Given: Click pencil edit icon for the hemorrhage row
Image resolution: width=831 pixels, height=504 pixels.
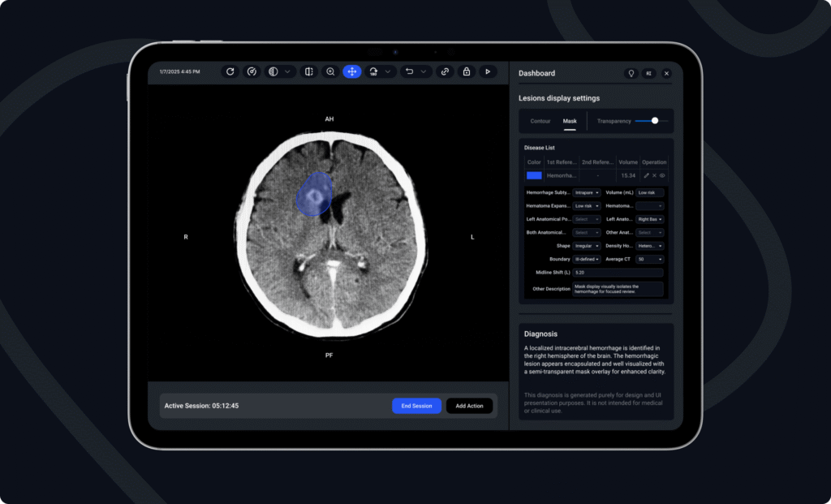Looking at the screenshot, I should coord(646,175).
